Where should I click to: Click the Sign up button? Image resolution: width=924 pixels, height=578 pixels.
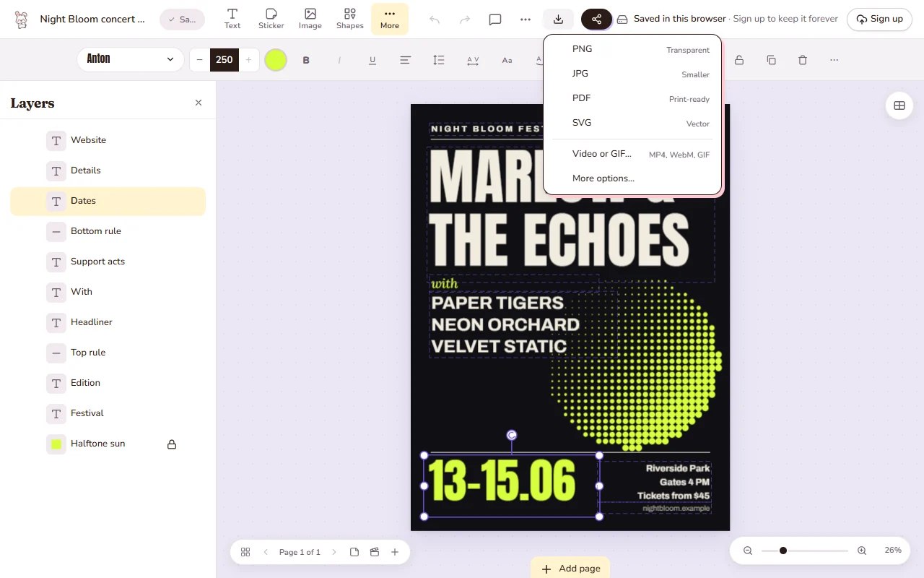pyautogui.click(x=879, y=20)
